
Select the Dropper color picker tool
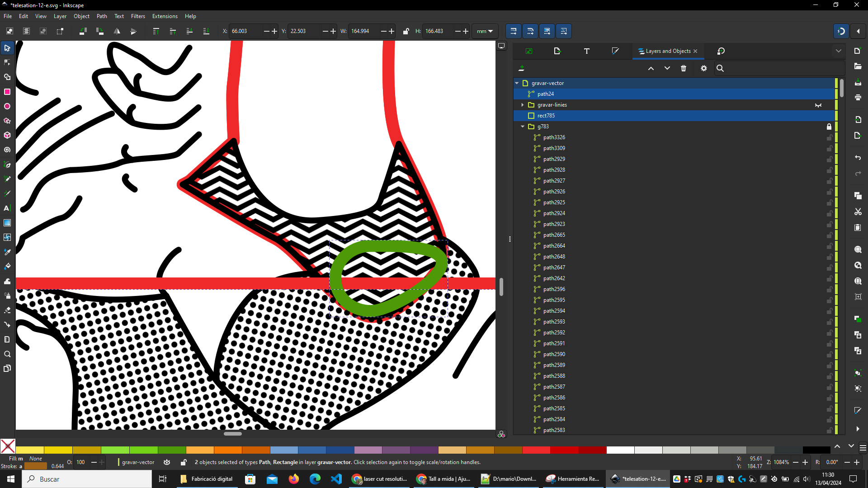[x=7, y=252]
